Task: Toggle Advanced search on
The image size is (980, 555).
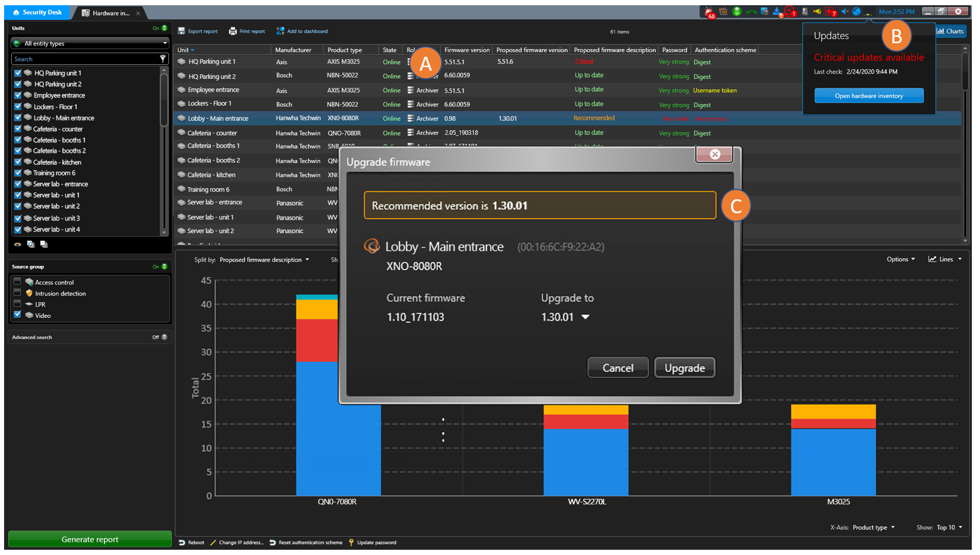Action: tap(164, 337)
